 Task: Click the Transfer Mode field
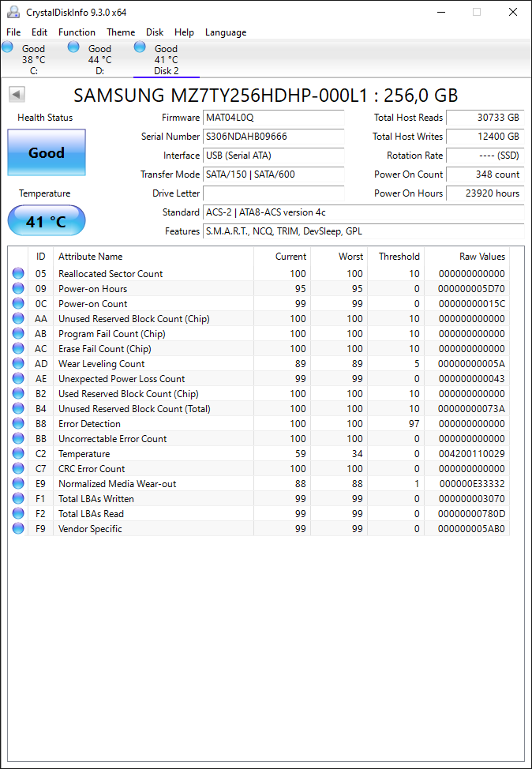click(274, 174)
